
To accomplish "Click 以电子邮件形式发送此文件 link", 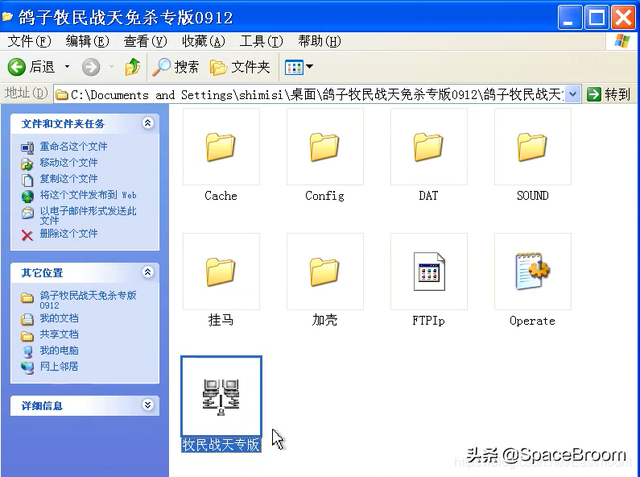I will (88, 215).
